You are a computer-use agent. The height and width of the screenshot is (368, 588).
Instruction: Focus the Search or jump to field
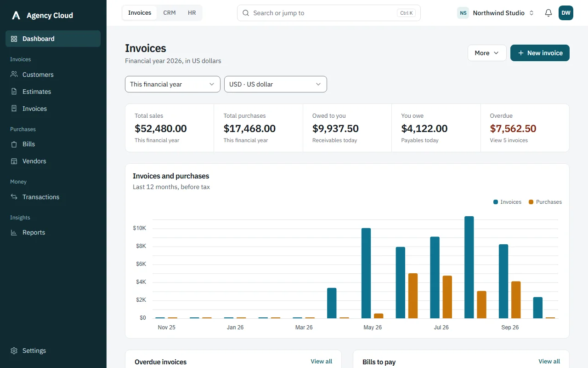pos(329,13)
